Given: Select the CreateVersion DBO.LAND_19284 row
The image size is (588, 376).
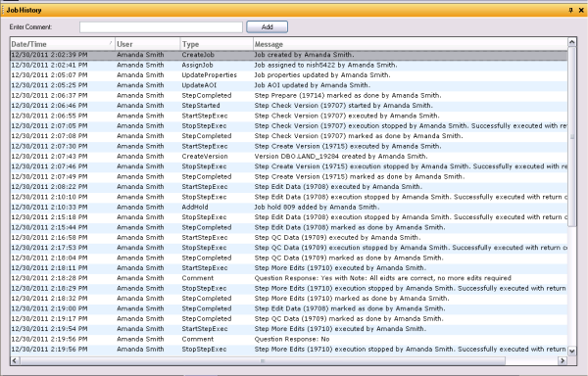Looking at the screenshot, I should coord(289,156).
